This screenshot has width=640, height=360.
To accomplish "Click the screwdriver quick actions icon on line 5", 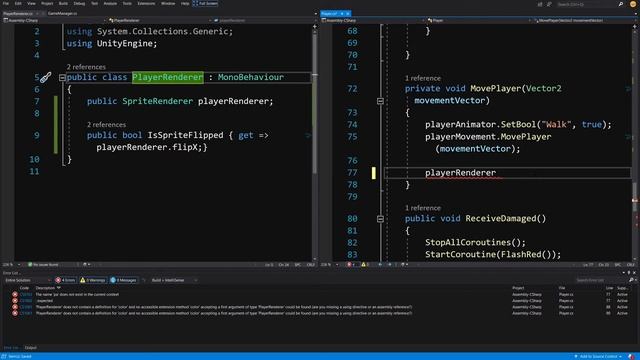I will (46, 77).
